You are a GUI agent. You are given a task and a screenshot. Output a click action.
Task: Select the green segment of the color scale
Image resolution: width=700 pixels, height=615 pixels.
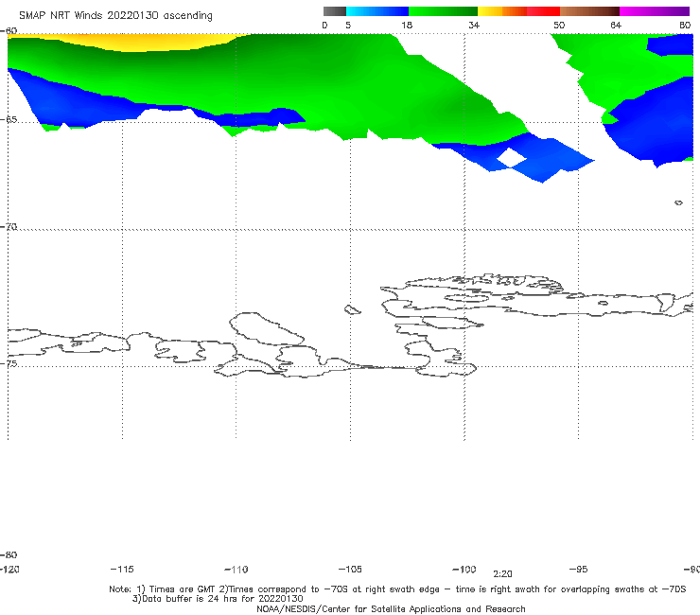(x=444, y=11)
